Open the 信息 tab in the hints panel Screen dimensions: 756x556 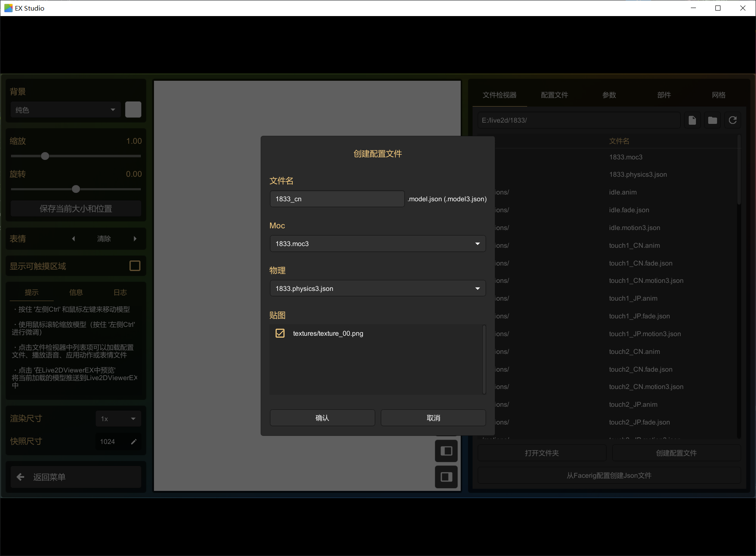76,292
